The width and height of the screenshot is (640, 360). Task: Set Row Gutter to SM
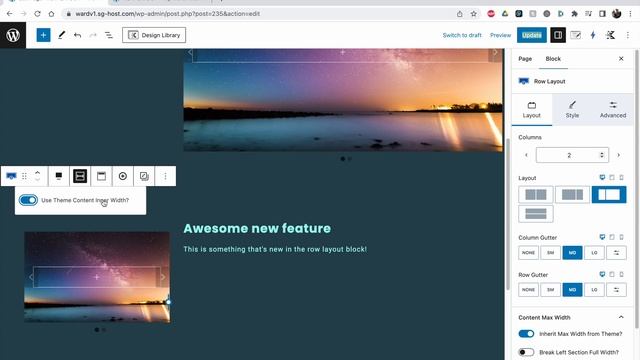point(550,290)
